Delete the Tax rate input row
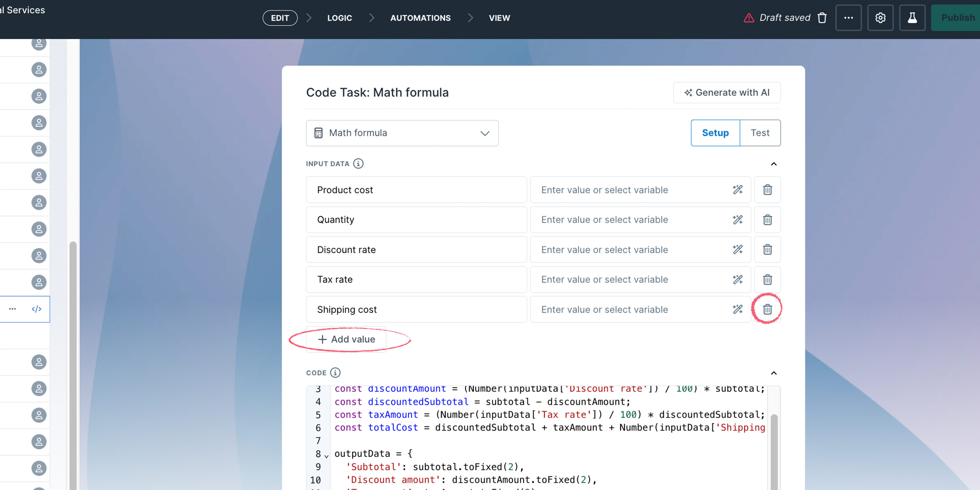 767,279
